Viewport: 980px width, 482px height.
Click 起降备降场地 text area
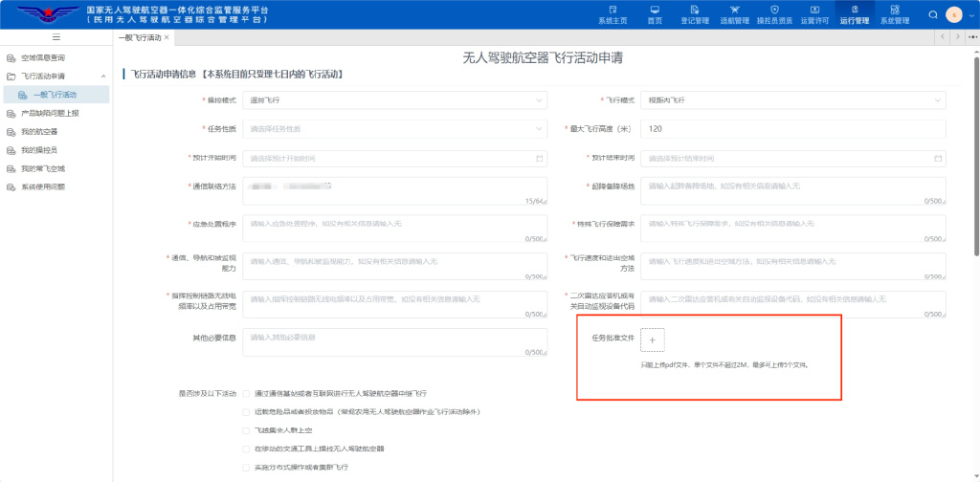[x=793, y=191]
